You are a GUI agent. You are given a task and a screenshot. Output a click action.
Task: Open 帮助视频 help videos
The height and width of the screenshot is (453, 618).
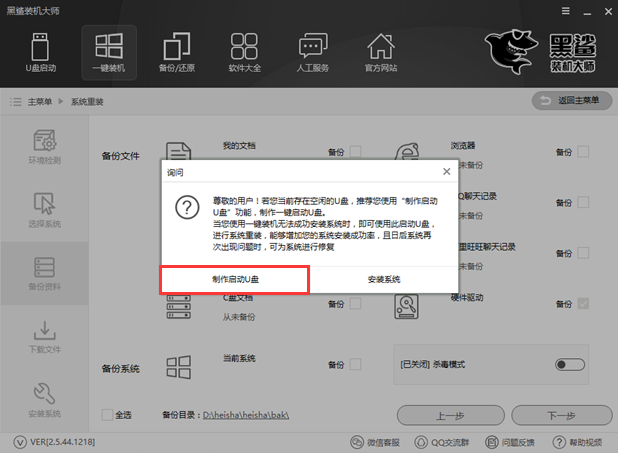click(x=577, y=442)
